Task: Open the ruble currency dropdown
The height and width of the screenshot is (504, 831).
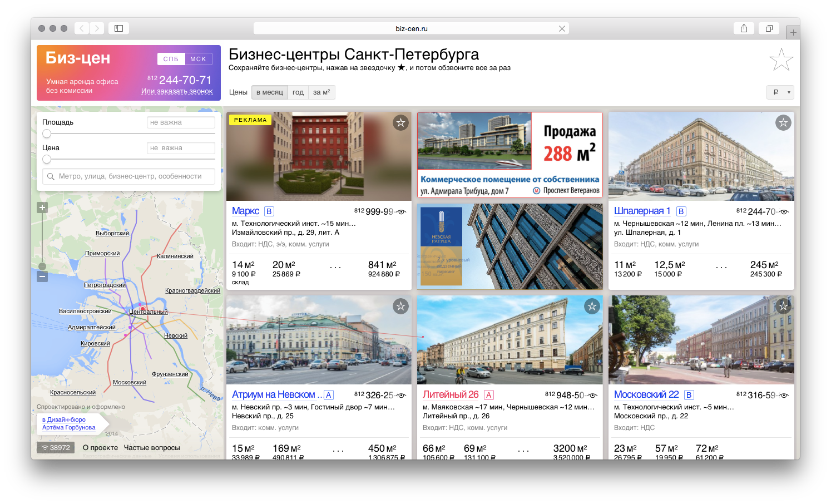Action: (780, 92)
